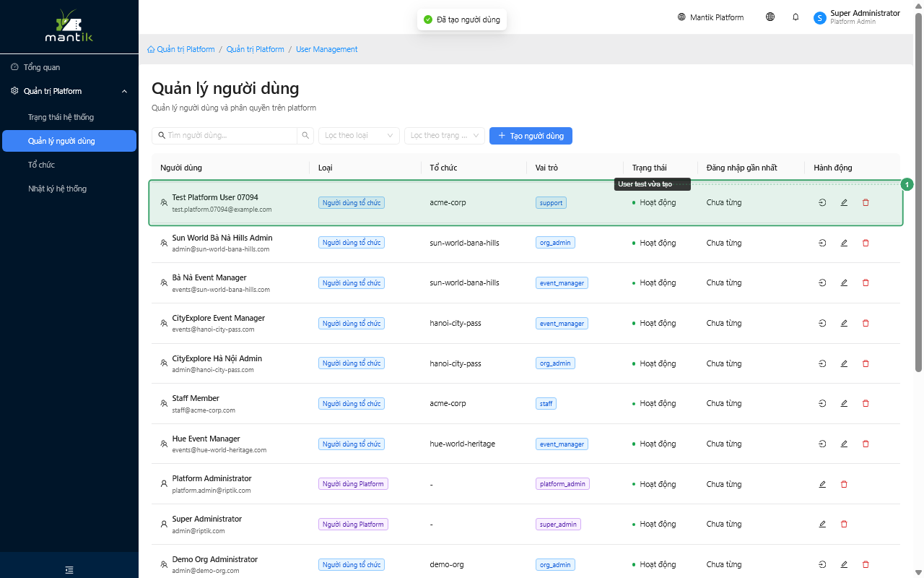Screen dimensions: 924x578
Task: Click the support role tag
Action: 551,203
